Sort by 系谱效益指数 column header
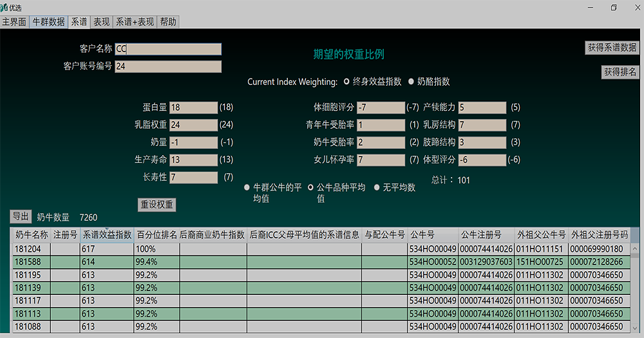The height and width of the screenshot is (338, 644). tap(106, 235)
